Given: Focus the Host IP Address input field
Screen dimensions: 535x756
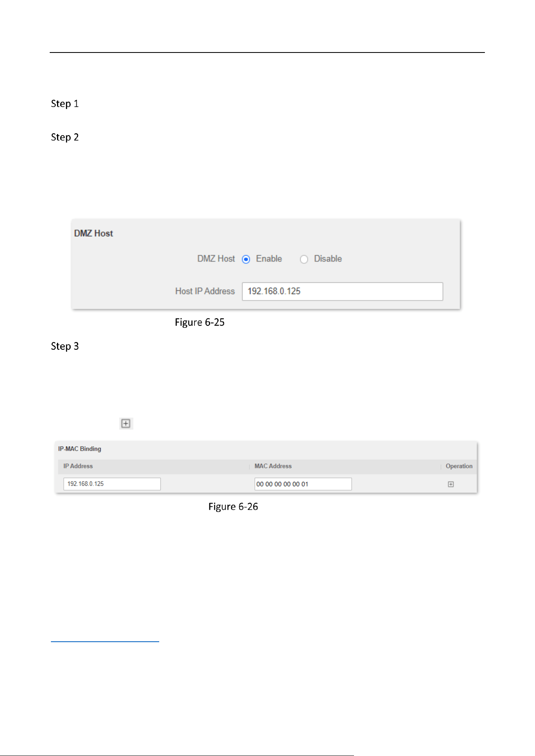Looking at the screenshot, I should pos(342,291).
